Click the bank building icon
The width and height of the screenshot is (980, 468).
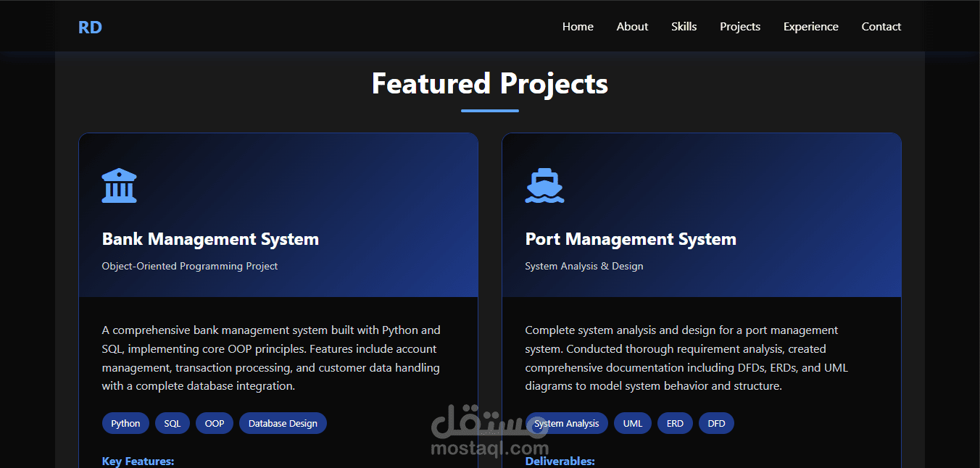point(120,185)
